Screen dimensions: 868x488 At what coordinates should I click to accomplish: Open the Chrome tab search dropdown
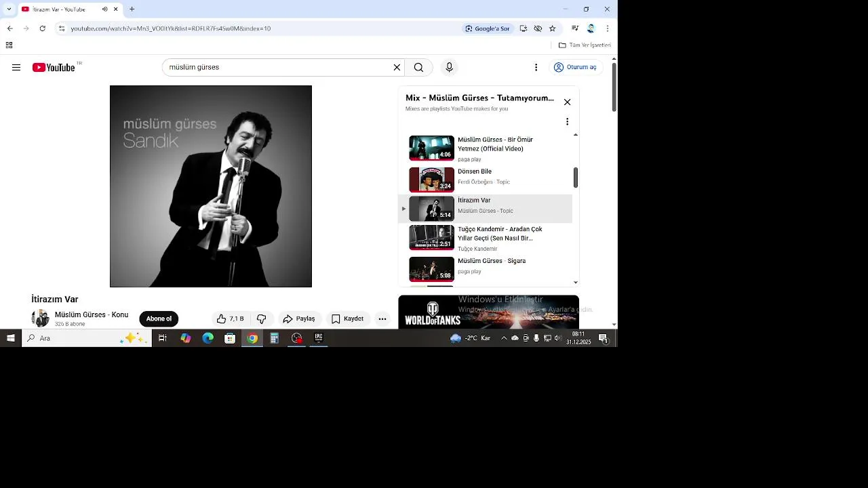click(9, 9)
